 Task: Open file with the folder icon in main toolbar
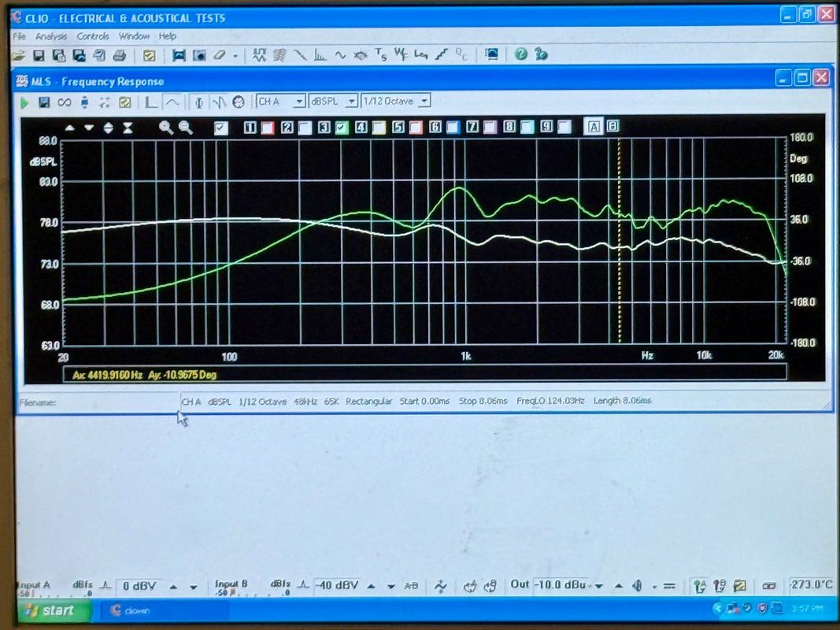tap(19, 55)
